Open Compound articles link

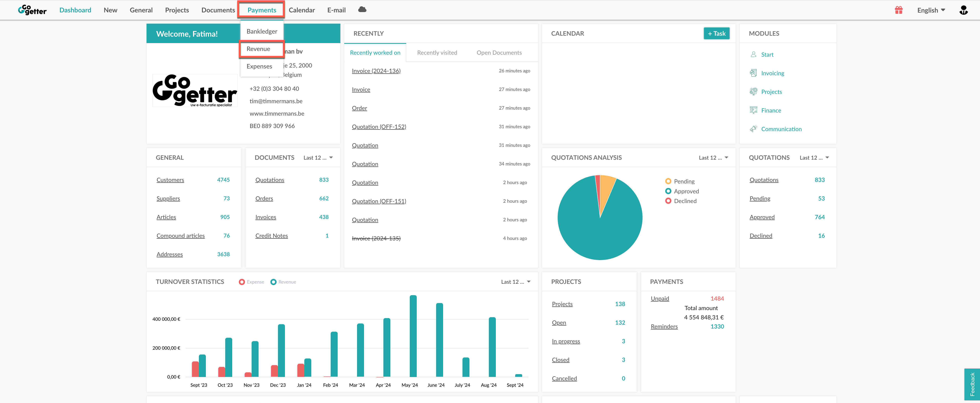coord(180,236)
